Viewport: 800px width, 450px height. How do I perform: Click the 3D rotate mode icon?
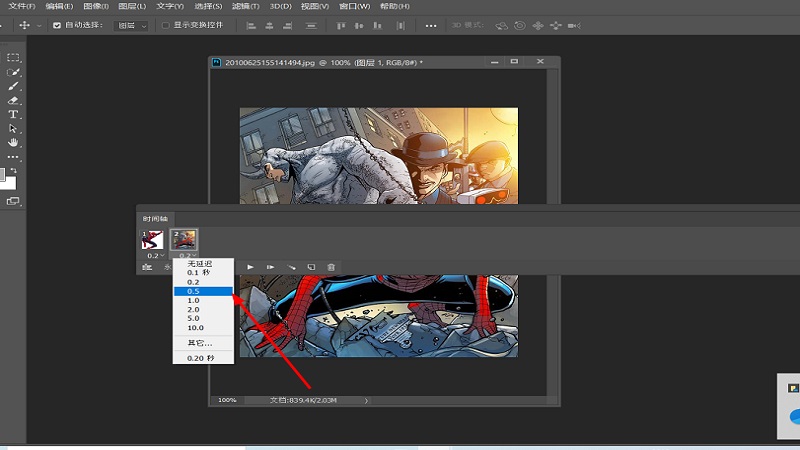coord(502,26)
